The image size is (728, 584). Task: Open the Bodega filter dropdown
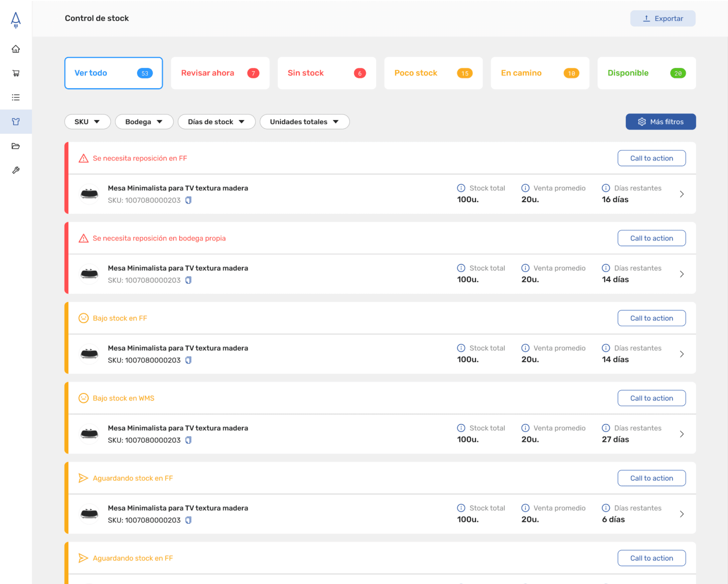144,122
